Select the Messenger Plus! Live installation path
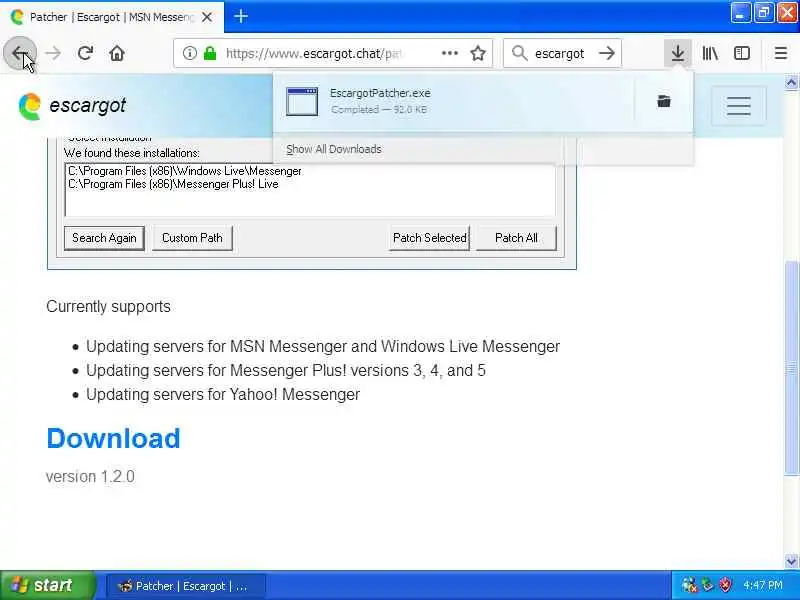Screen dimensions: 800x600 pos(173,184)
